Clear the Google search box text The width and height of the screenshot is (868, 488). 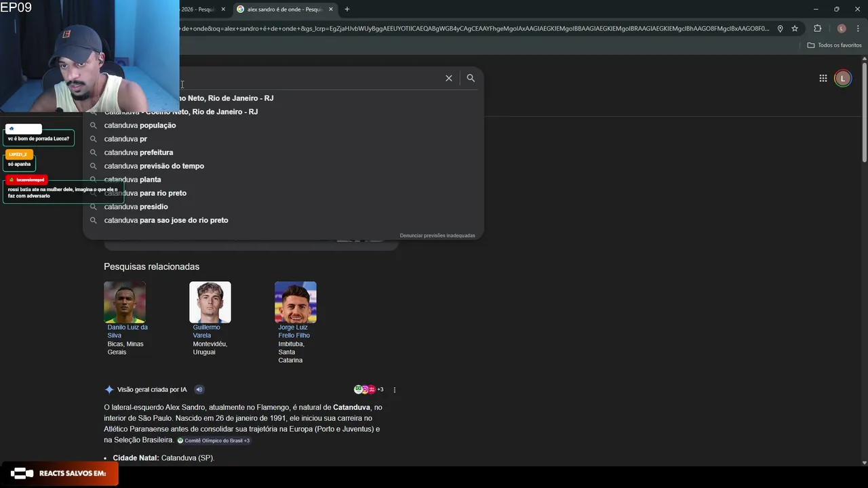[448, 79]
